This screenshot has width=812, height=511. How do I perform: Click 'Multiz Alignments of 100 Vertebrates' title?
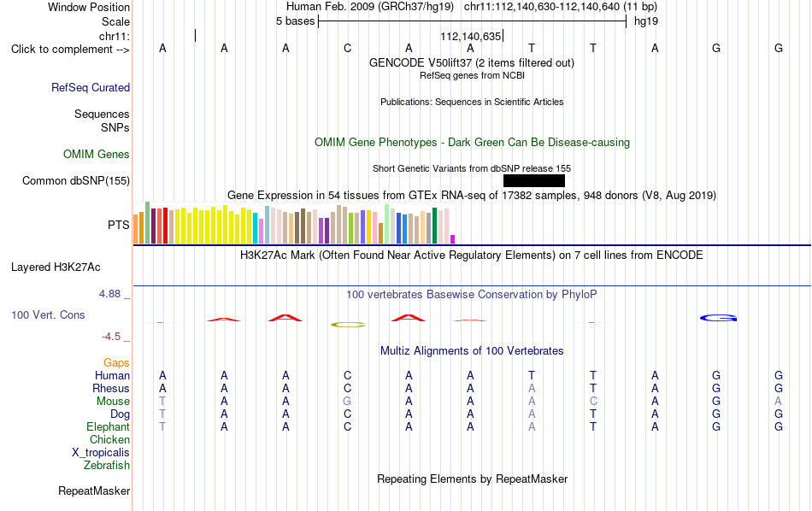pyautogui.click(x=472, y=351)
